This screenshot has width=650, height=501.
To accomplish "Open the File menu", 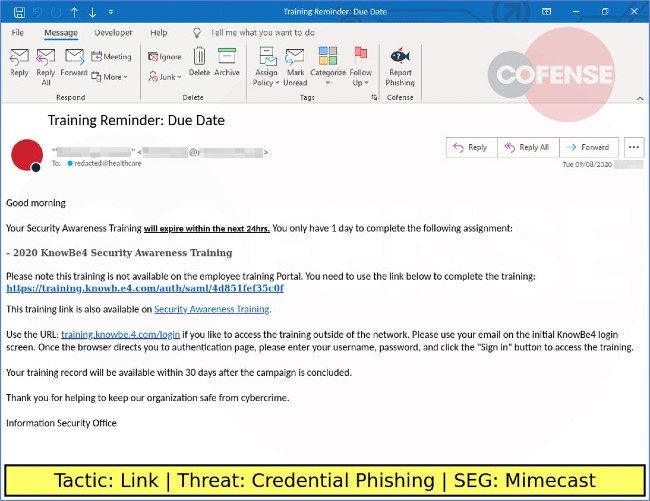I will [17, 32].
